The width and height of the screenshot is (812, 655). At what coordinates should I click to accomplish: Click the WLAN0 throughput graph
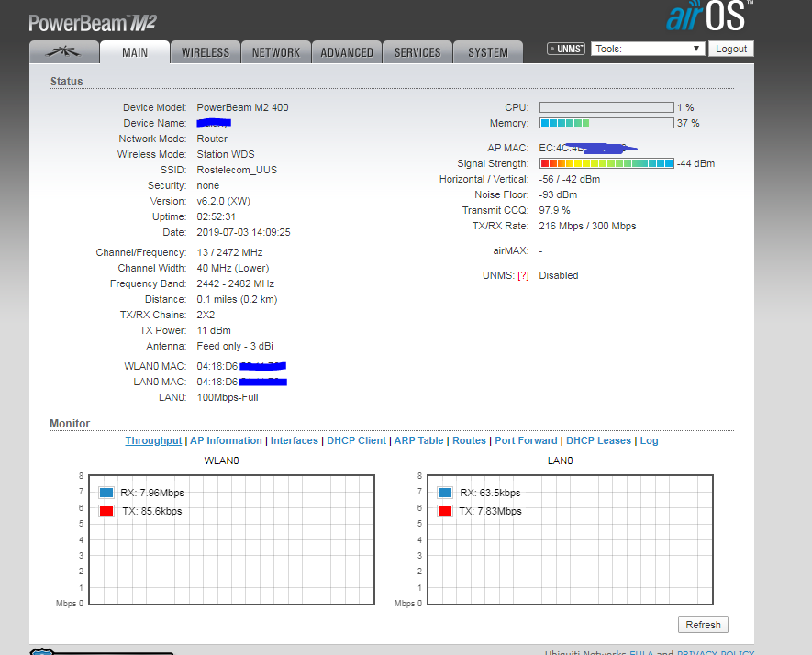[x=231, y=539]
